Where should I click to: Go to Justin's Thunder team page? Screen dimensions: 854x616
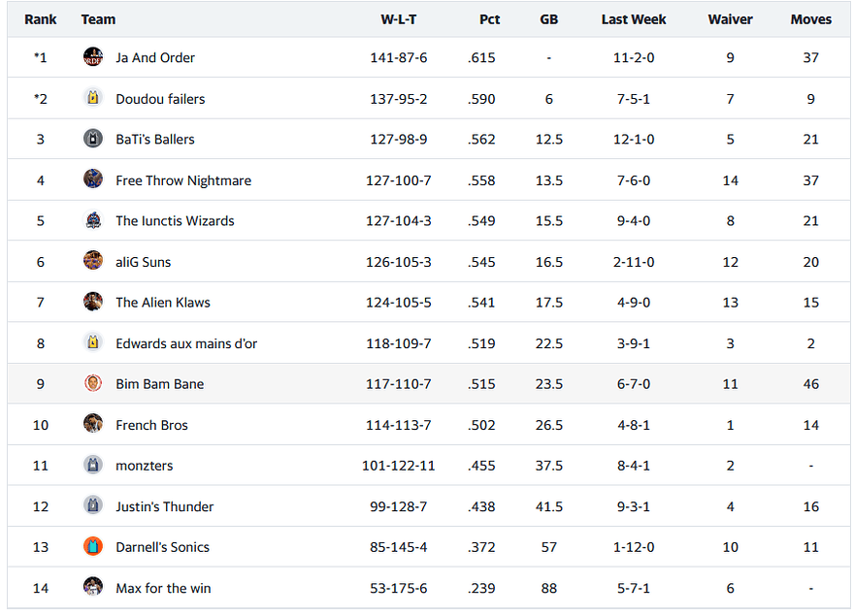pos(164,506)
